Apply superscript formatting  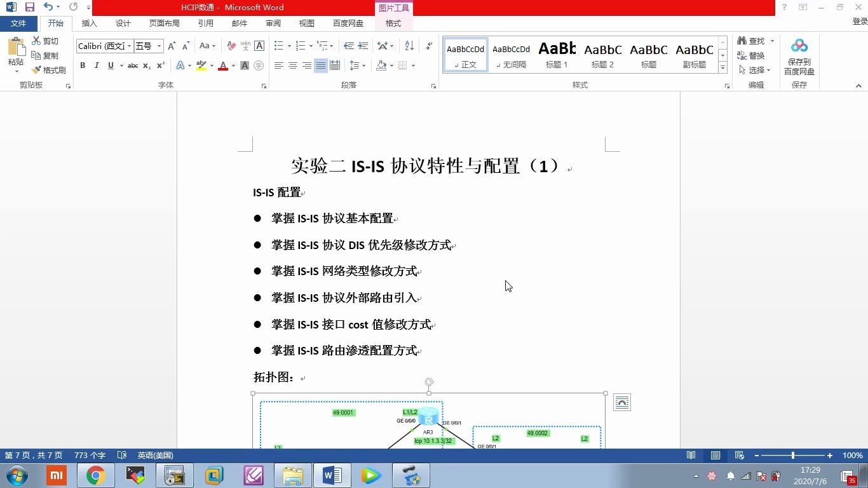(x=161, y=65)
